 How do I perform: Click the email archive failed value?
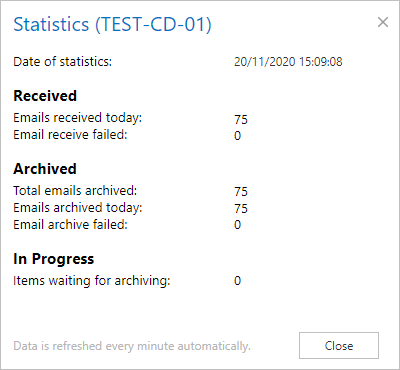click(237, 225)
